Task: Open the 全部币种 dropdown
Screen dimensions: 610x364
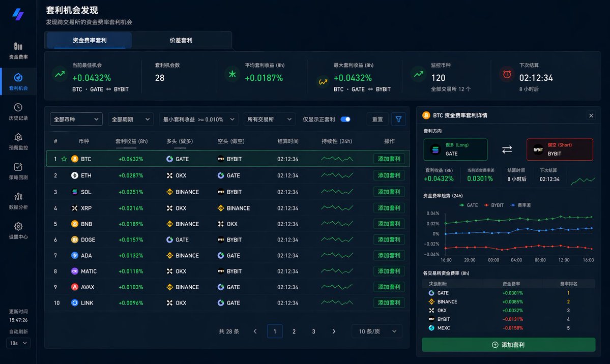Action: pos(76,119)
